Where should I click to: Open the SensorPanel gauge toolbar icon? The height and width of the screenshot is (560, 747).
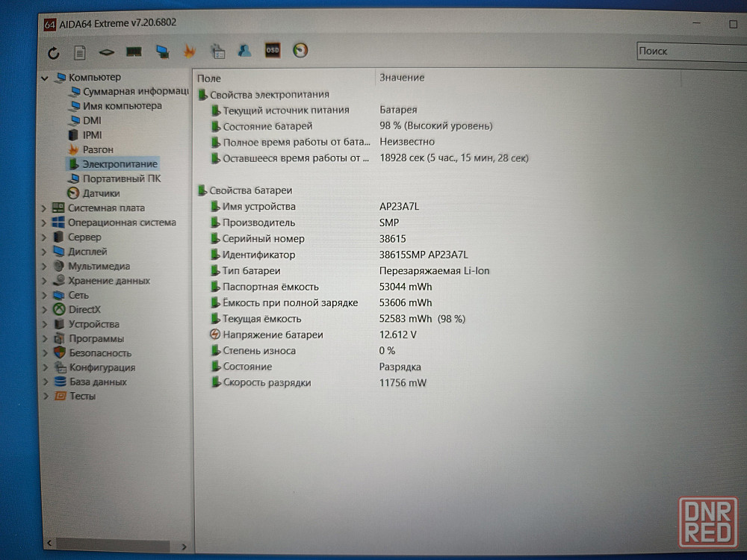click(300, 50)
